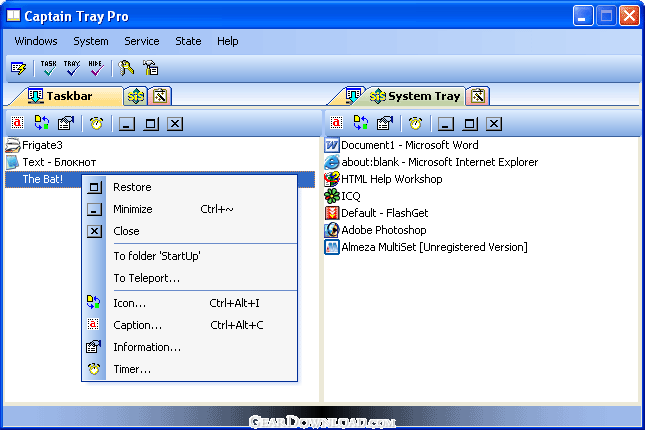Click the Close icon in right pane toolbar
The height and width of the screenshot is (430, 645).
494,124
